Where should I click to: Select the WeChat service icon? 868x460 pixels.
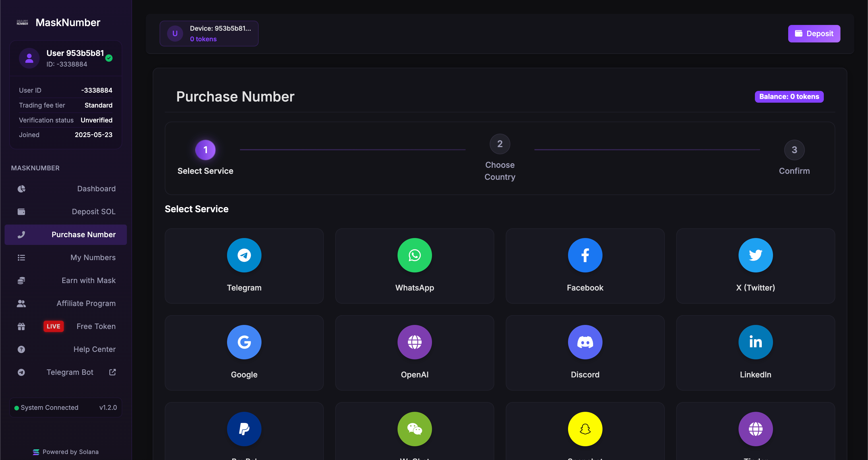click(x=414, y=429)
